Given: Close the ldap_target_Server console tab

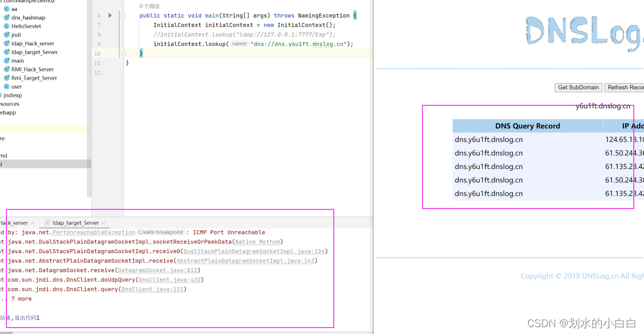Looking at the screenshot, I should [104, 223].
